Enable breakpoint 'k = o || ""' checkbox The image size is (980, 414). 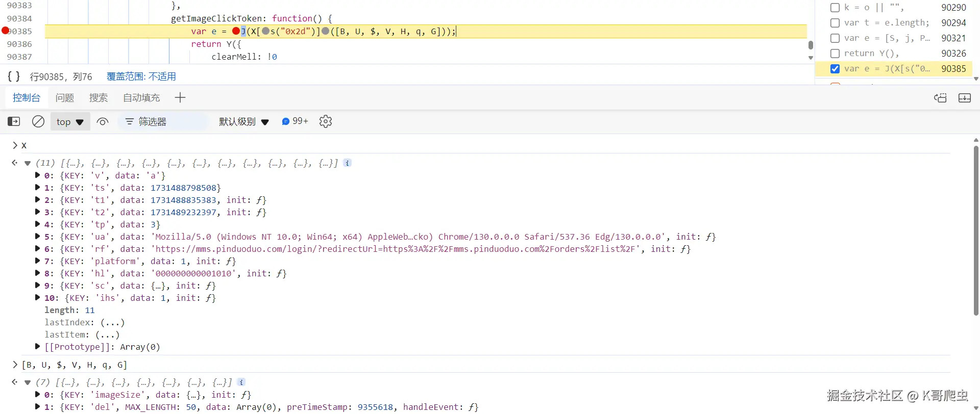pos(835,8)
